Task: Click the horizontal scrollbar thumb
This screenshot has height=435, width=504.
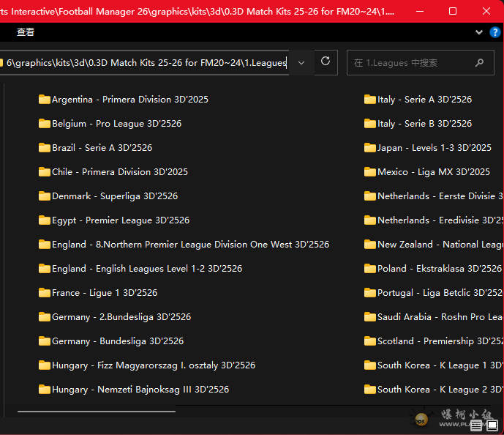Action: [97, 411]
